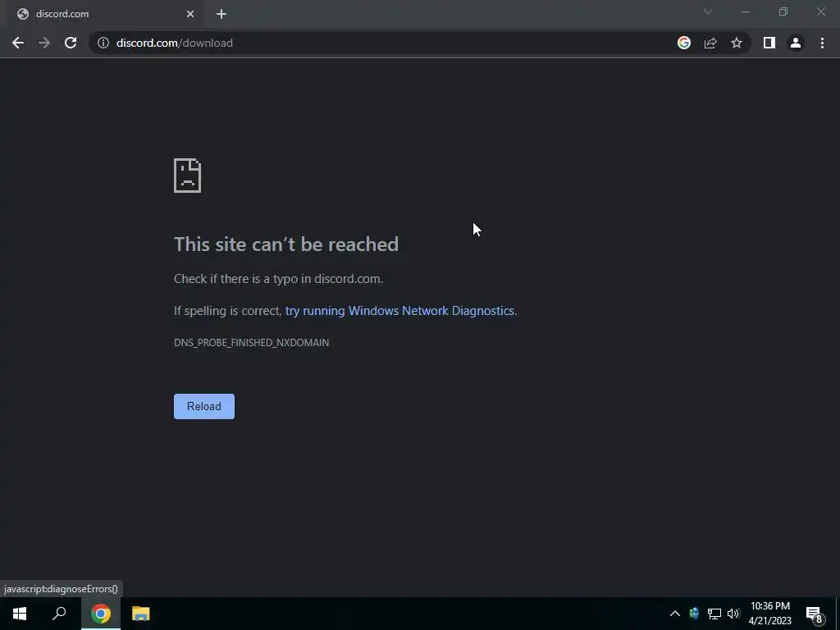The image size is (840, 630).
Task: Show hidden system tray icons
Action: (675, 614)
